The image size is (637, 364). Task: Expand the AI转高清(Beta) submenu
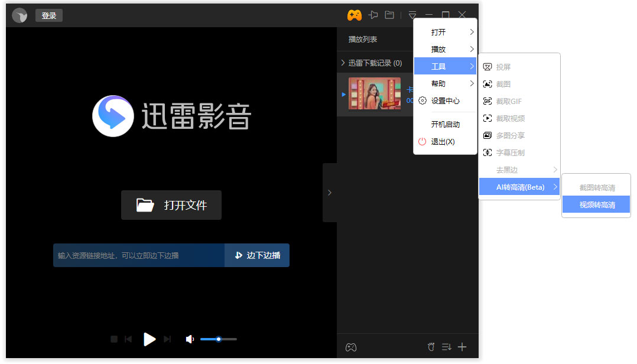tap(519, 187)
